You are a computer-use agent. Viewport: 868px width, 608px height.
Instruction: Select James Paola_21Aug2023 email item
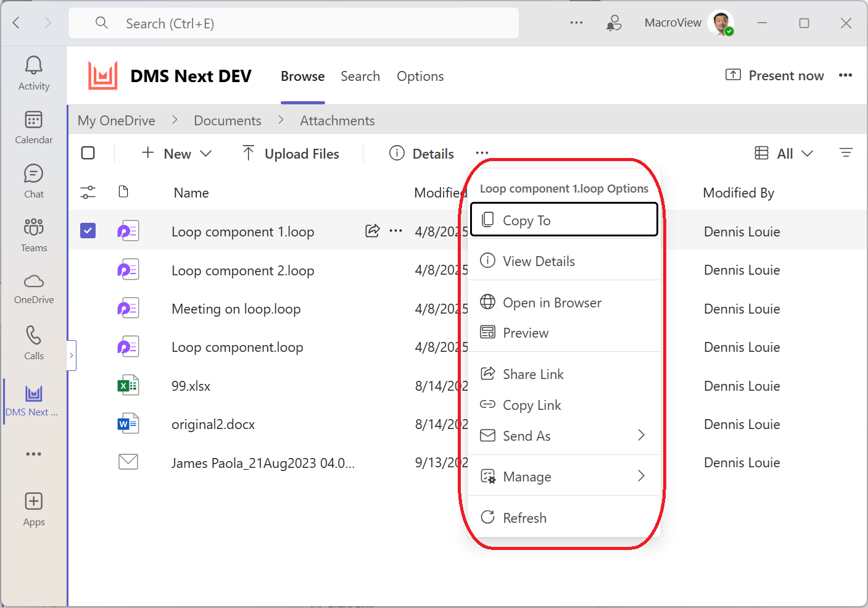tap(263, 463)
